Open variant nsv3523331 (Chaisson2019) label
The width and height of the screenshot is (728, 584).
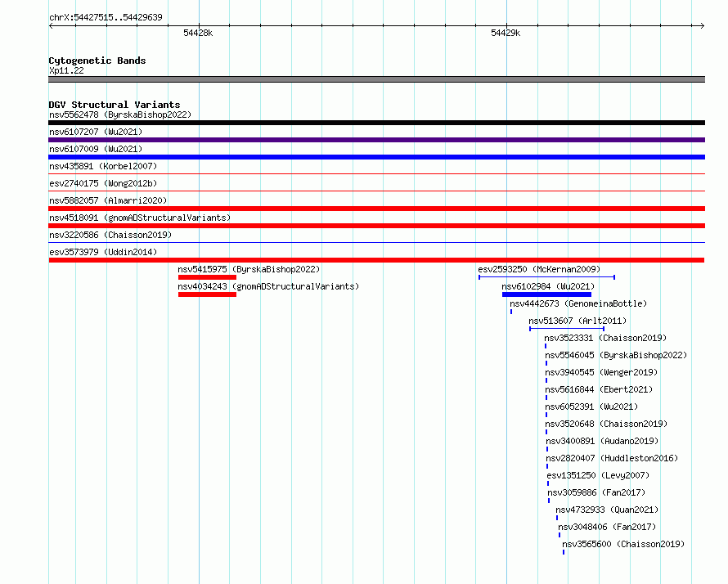605,338
